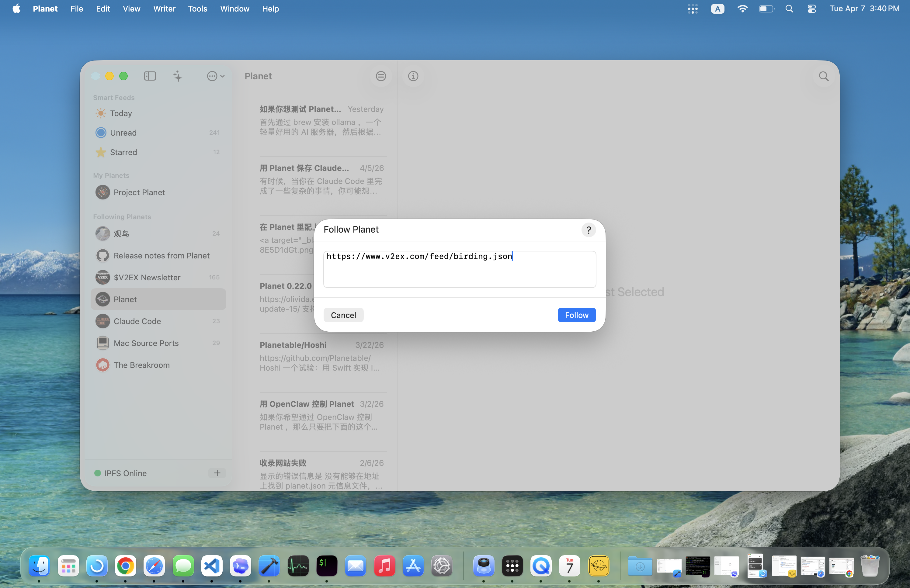910x588 pixels.
Task: Open the Claude Code planet feed
Action: pyautogui.click(x=137, y=321)
